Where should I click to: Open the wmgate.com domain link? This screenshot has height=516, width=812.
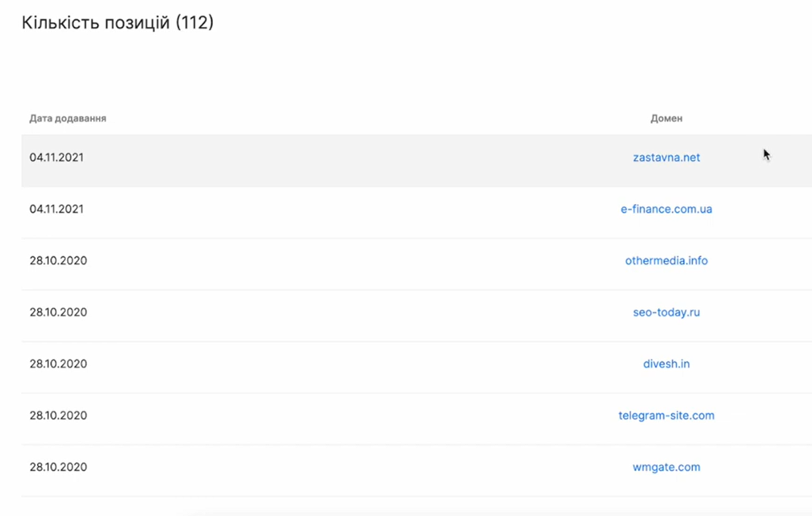(x=666, y=467)
